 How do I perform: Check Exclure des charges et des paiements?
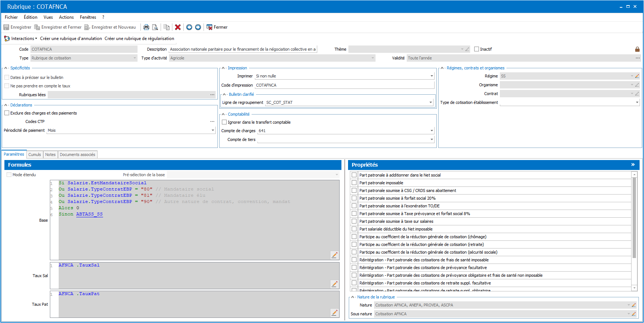pyautogui.click(x=7, y=113)
